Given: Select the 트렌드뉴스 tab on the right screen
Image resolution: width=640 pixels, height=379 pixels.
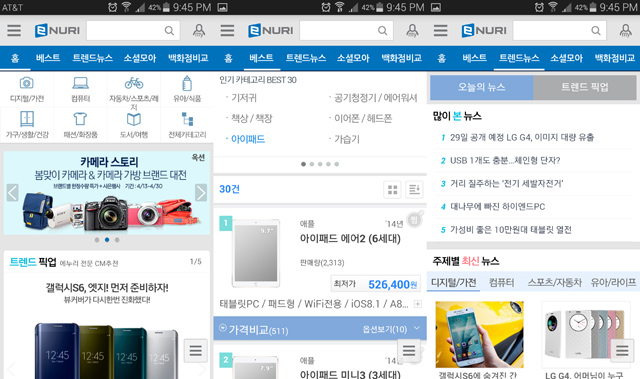Looking at the screenshot, I should [x=519, y=58].
